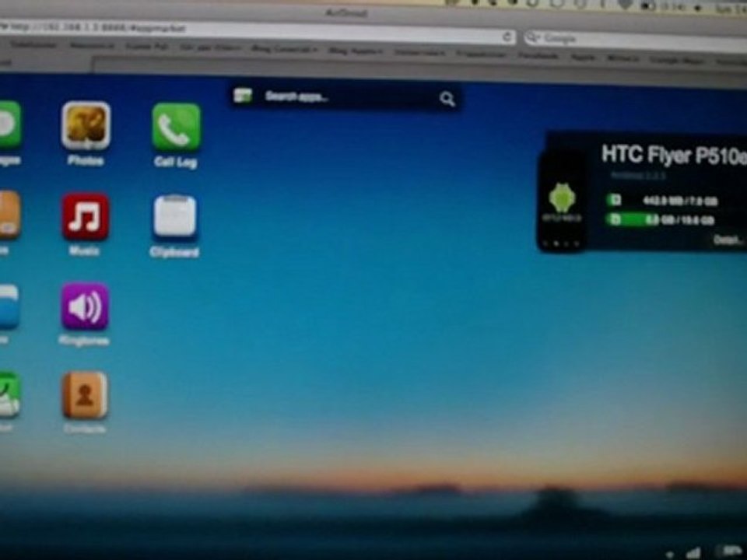747x560 pixels.
Task: Click the HTC Flyer P510e device name
Action: point(674,156)
